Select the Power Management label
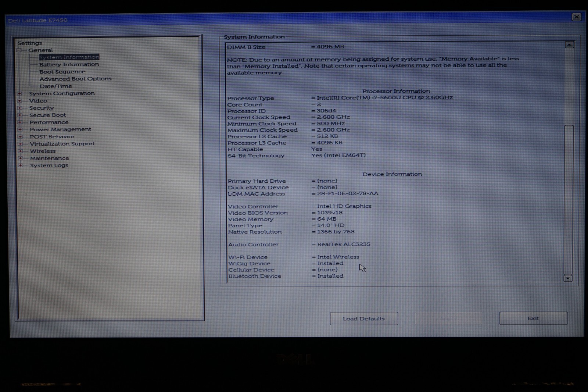 point(60,129)
